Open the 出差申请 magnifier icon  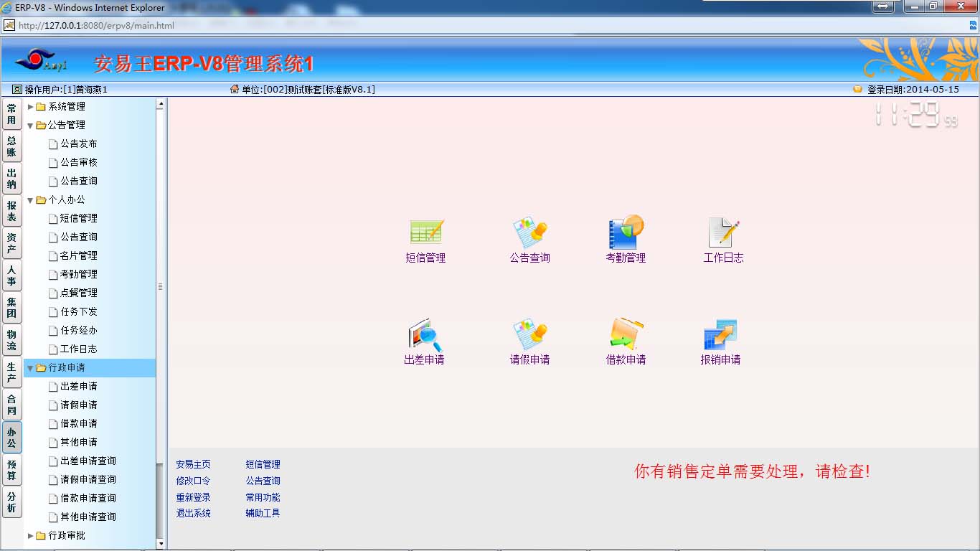click(425, 334)
